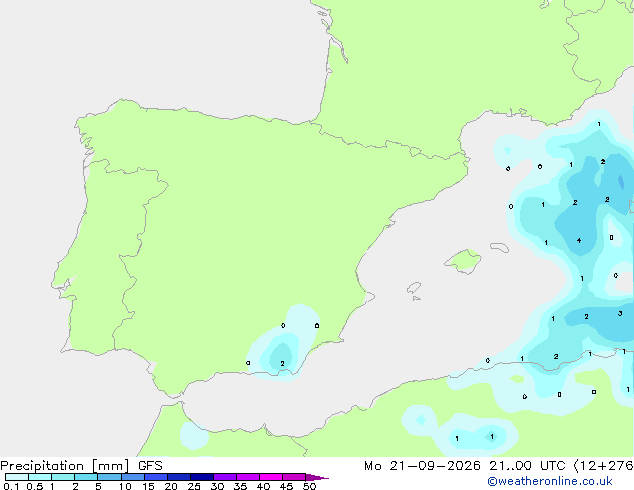Pick the 15 mm legend color swatch
The image size is (634, 490).
click(x=156, y=477)
